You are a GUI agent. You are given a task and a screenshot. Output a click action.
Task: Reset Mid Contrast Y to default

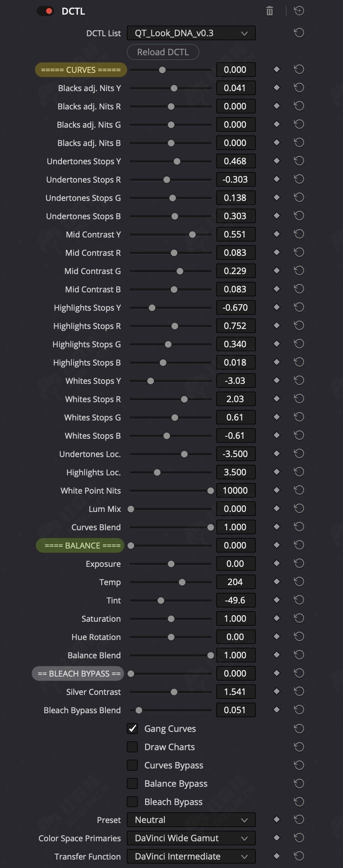click(299, 234)
